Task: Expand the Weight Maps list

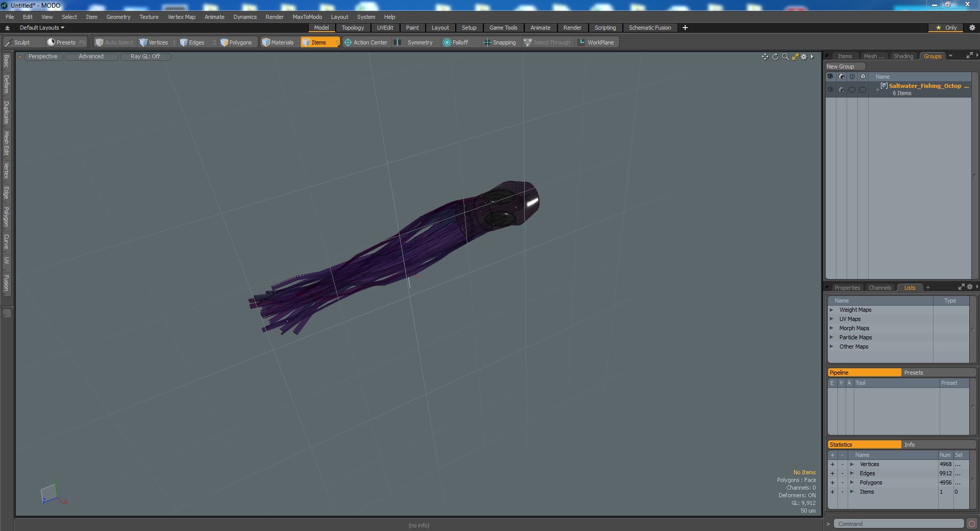Action: click(831, 310)
